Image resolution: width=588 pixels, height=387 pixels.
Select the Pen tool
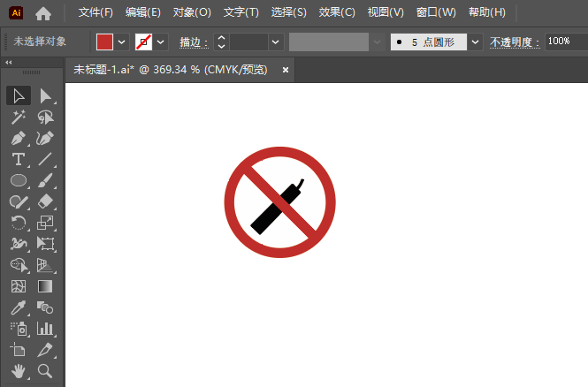tap(19, 138)
